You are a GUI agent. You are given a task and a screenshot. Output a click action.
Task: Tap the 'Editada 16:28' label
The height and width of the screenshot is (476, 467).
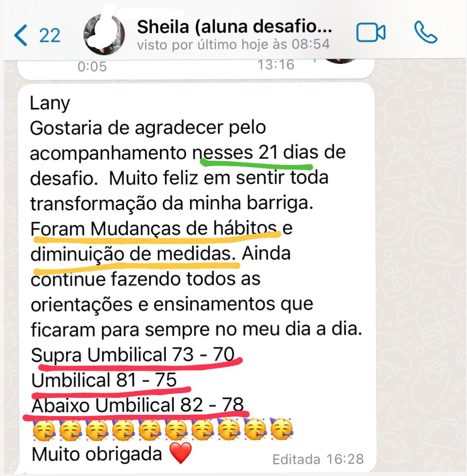point(318,459)
